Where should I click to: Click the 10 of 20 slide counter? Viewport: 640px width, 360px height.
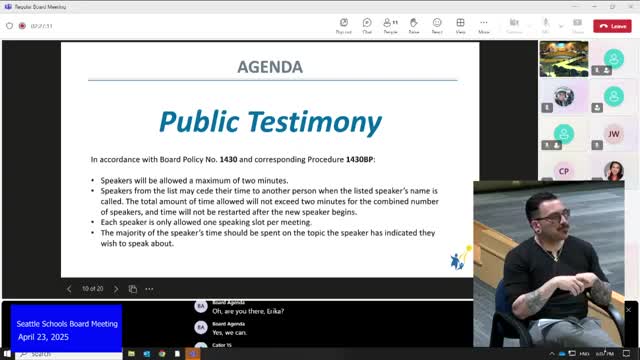coord(93,289)
